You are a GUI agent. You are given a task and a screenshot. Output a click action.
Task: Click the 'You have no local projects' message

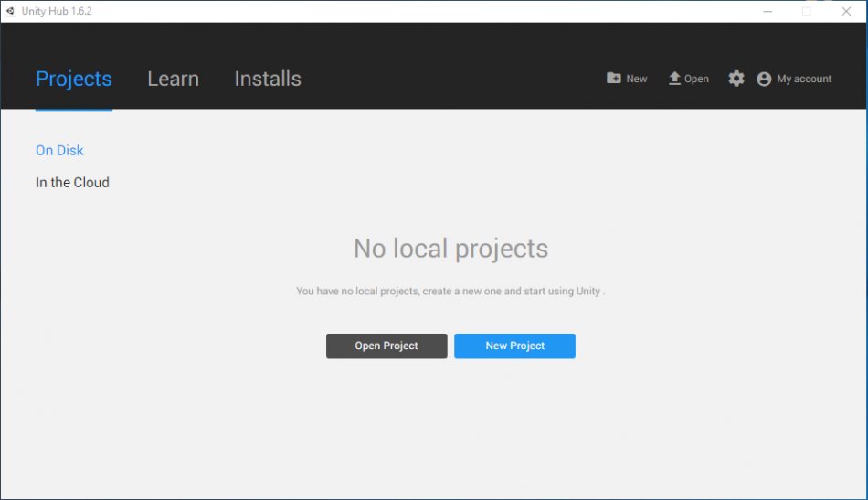(x=450, y=291)
